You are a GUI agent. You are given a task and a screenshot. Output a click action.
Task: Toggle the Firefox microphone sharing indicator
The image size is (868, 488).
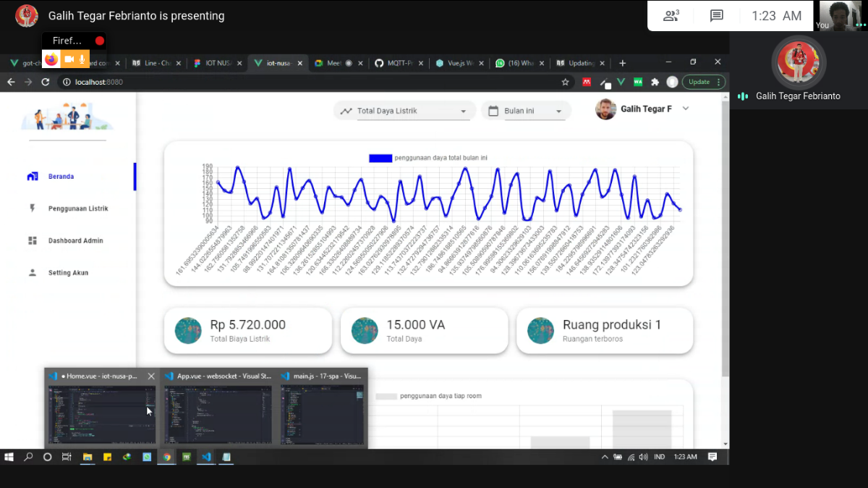pos(82,59)
